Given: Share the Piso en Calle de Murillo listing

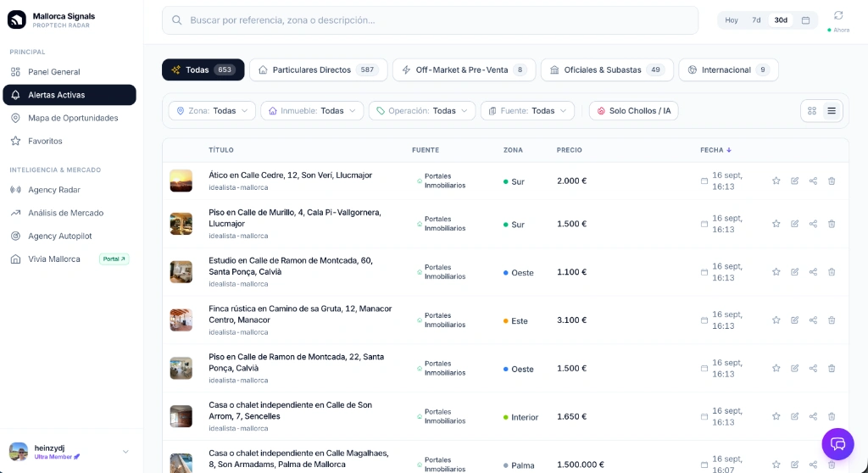Looking at the screenshot, I should coord(813,224).
